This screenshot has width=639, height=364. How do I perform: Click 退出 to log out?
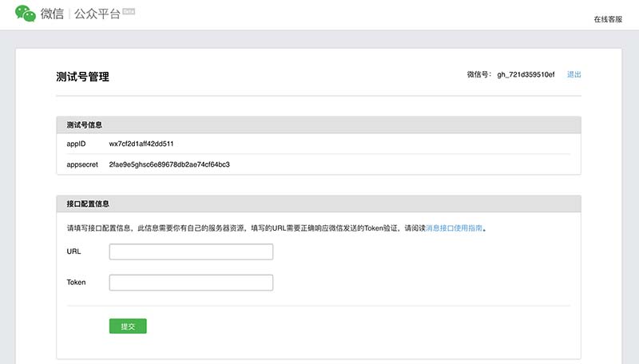[x=574, y=74]
